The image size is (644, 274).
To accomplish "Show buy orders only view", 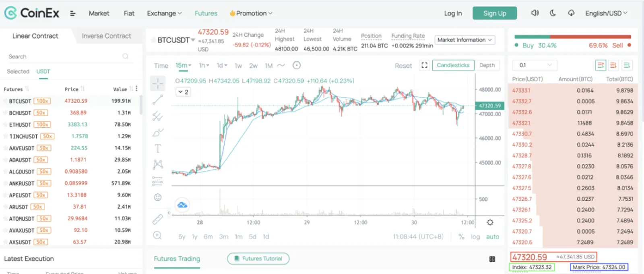I will [x=627, y=65].
